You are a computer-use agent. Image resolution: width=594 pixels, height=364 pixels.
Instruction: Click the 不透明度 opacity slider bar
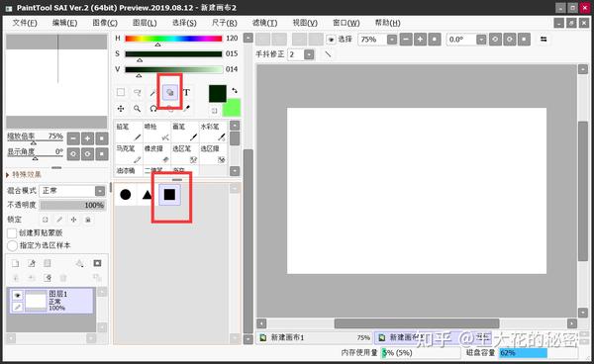click(72, 205)
